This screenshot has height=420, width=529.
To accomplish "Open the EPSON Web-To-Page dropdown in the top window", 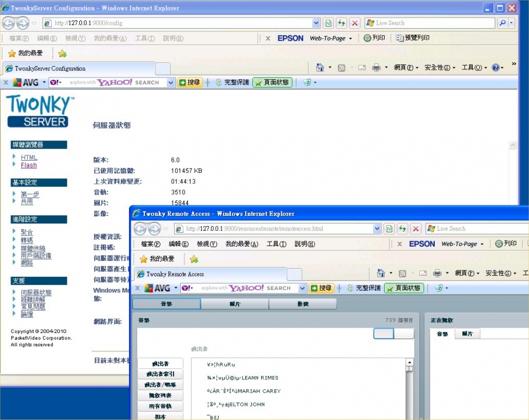I will tap(350, 39).
